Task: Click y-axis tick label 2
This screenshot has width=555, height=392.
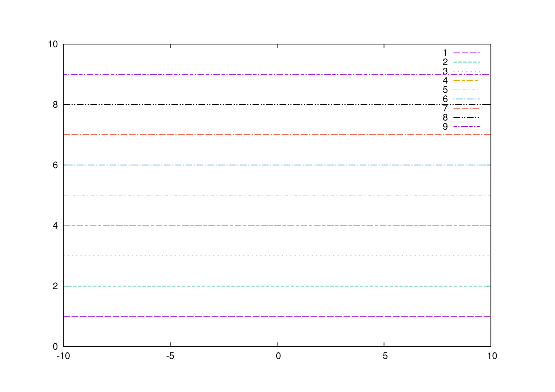Action: coord(55,286)
